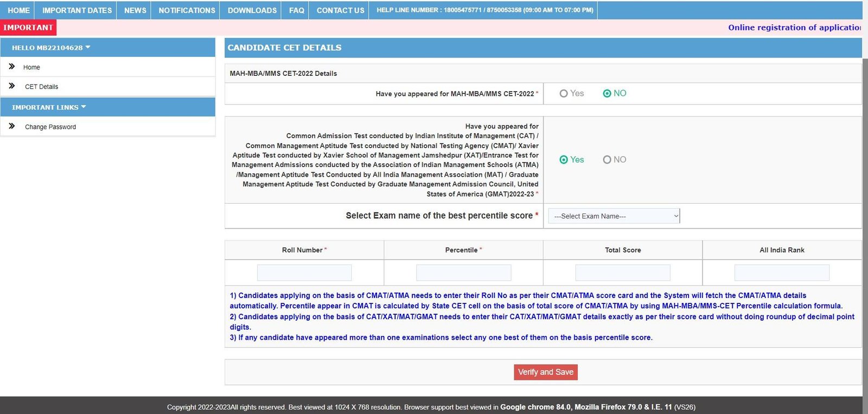Open the DOWNLOADS menu item

coord(252,10)
